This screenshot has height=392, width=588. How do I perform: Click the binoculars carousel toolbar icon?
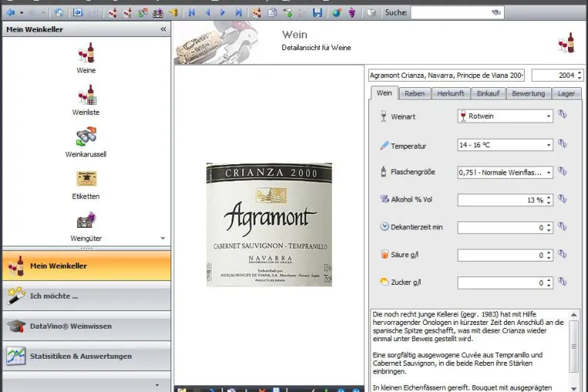(x=143, y=13)
